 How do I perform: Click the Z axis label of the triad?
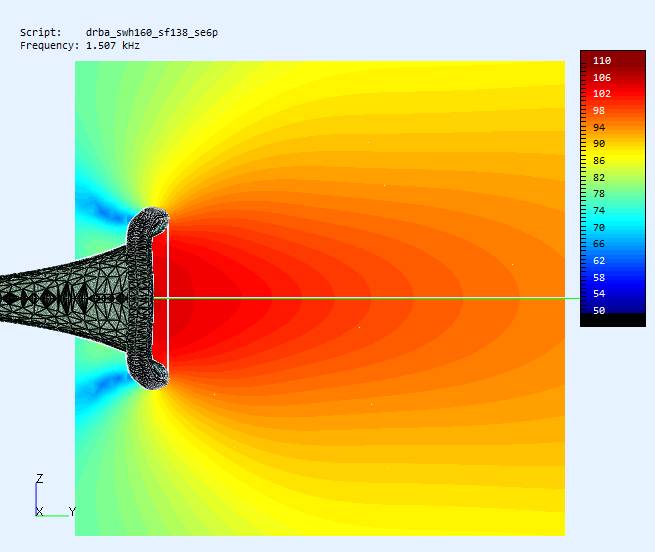40,478
